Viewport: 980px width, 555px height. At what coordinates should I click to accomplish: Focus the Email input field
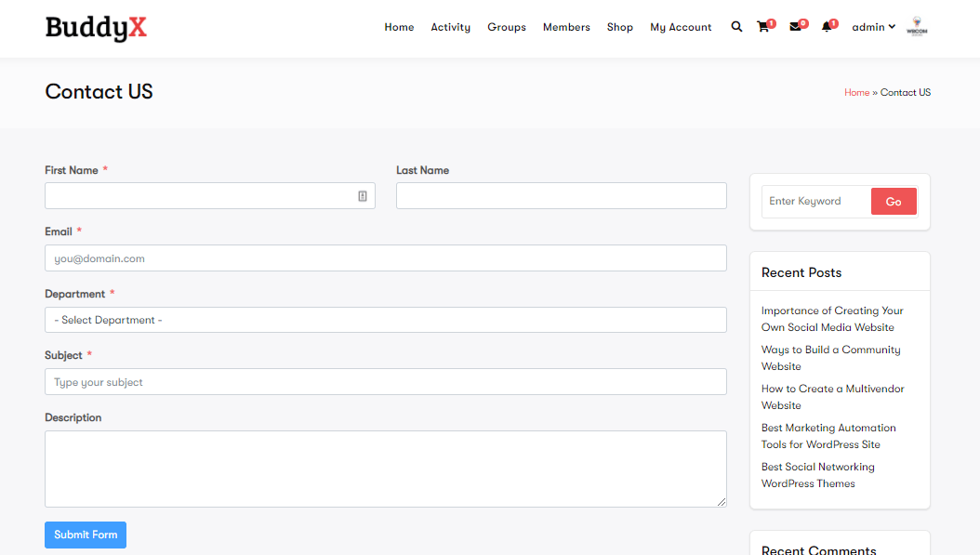coord(385,258)
